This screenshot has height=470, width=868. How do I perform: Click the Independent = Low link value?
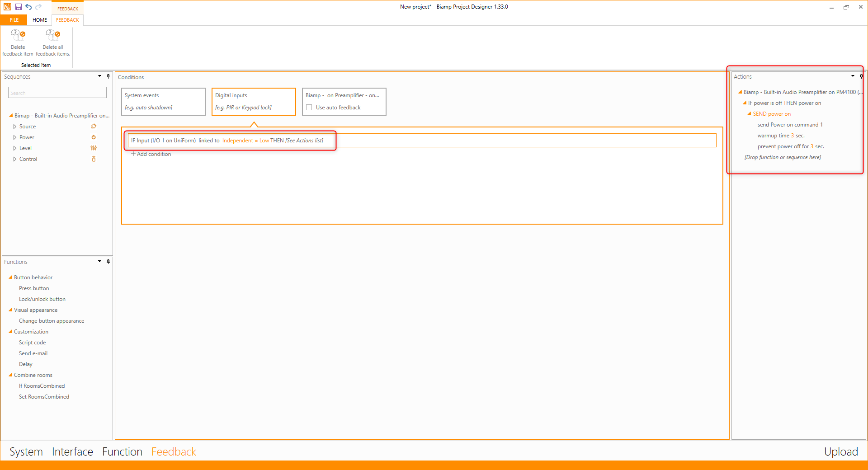[x=245, y=141]
